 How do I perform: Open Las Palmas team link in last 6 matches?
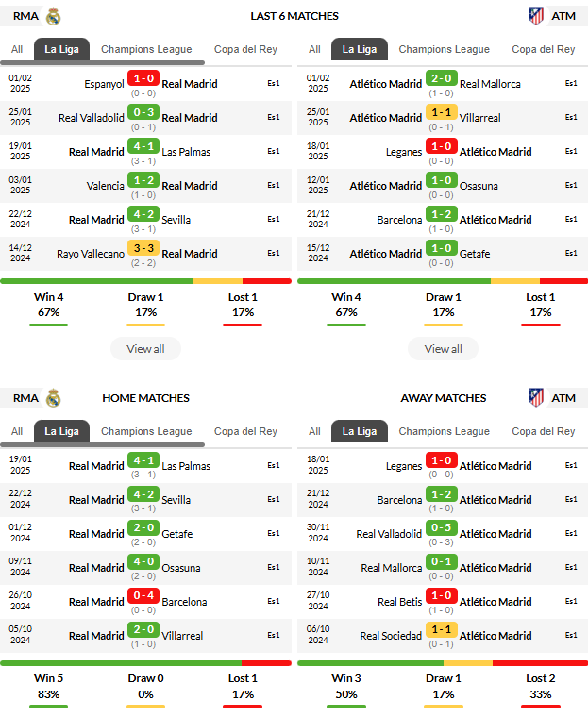pos(186,152)
